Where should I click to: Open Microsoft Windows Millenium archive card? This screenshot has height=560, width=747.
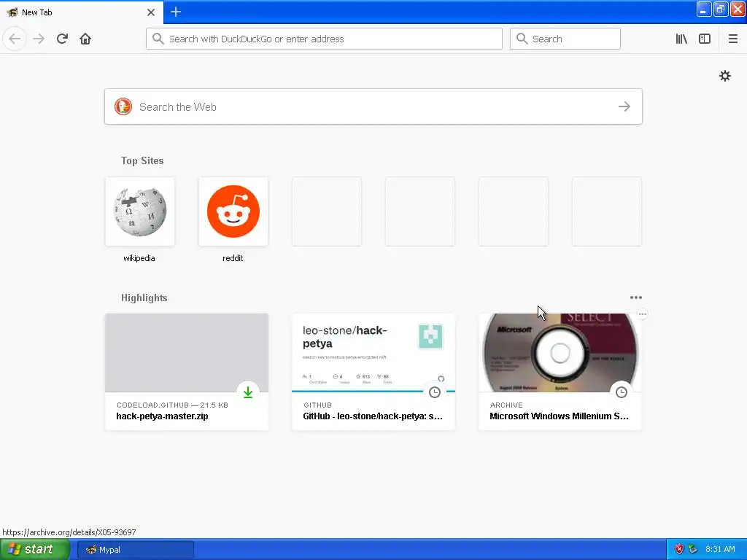coord(560,371)
